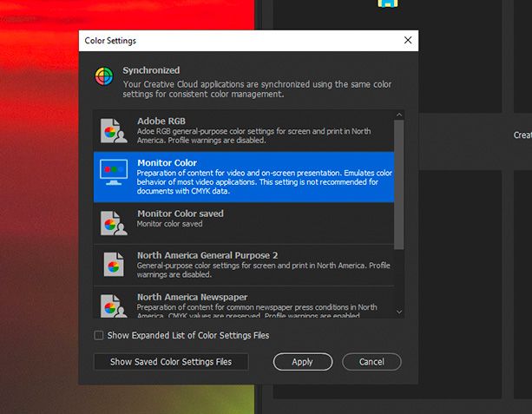Pick the North America Newspaper setting
532x414 pixels.
(244, 302)
